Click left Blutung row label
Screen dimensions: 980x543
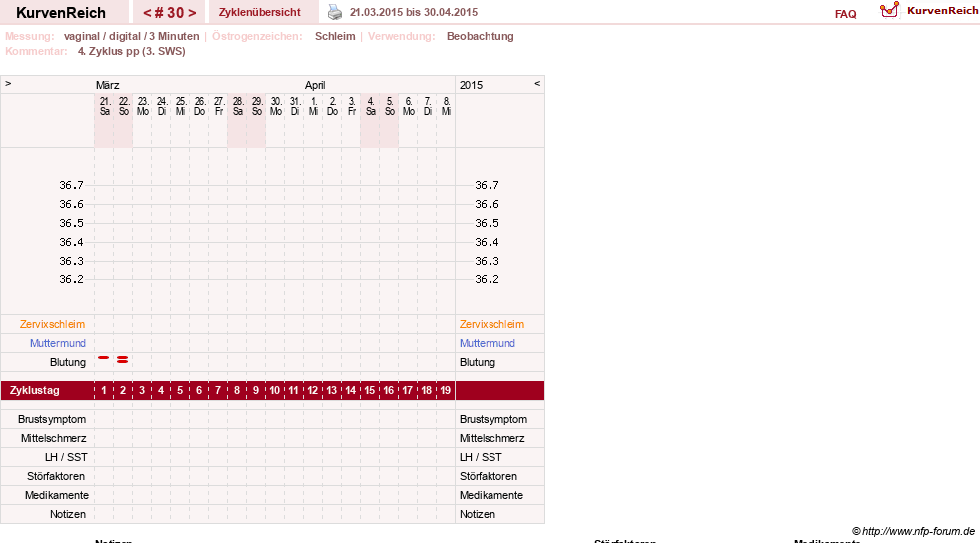click(68, 362)
